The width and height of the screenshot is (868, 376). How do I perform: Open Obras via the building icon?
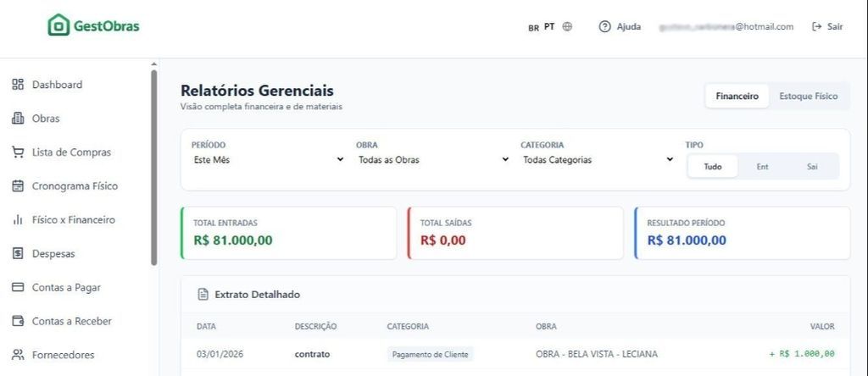coord(17,119)
